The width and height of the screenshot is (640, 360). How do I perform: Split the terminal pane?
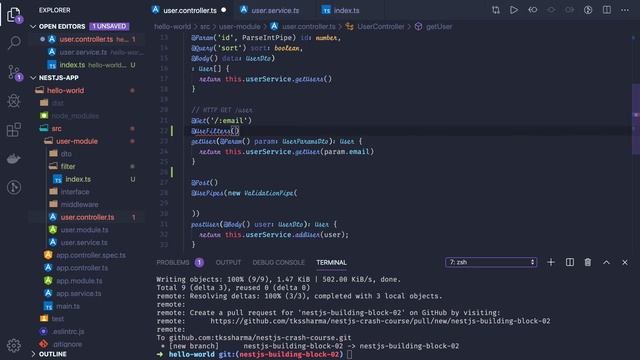(x=569, y=262)
